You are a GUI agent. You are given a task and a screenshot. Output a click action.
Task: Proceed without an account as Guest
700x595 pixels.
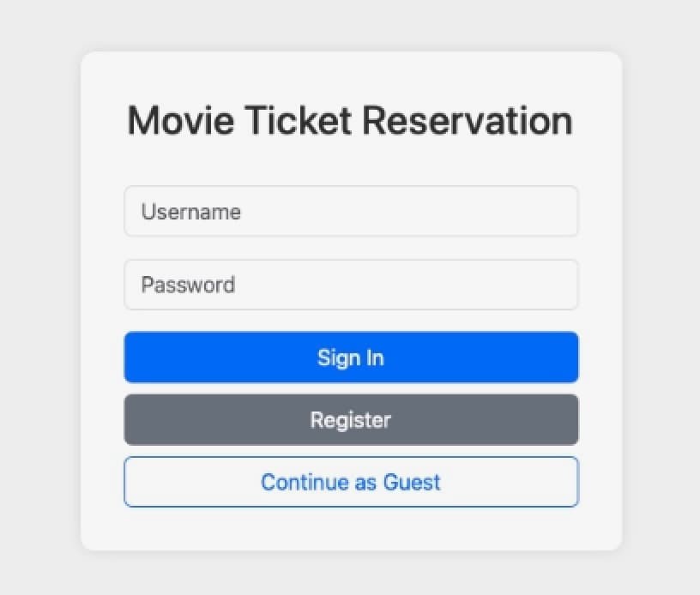[351, 482]
